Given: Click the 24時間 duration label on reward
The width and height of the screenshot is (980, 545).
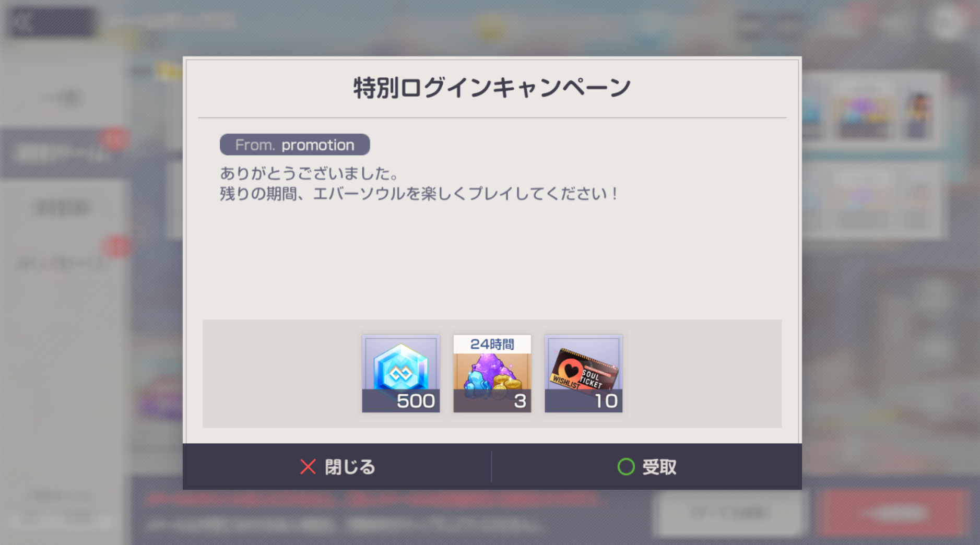Looking at the screenshot, I should click(x=492, y=344).
